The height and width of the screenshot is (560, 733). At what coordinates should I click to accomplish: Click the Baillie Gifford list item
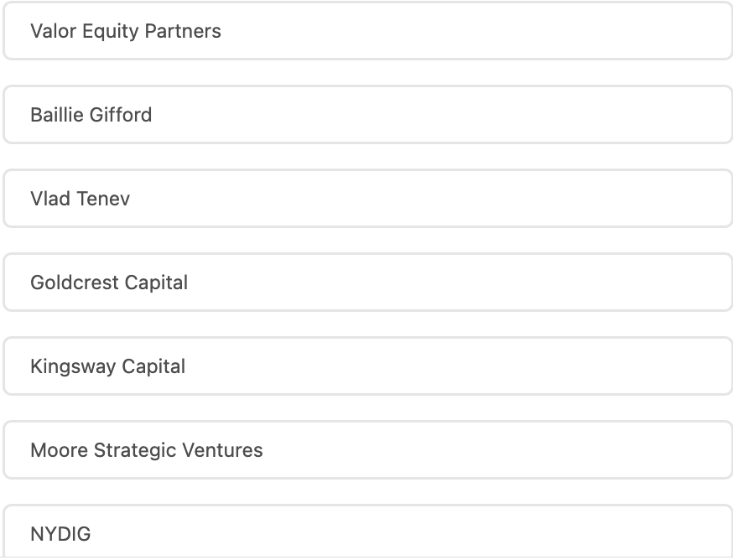point(367,115)
